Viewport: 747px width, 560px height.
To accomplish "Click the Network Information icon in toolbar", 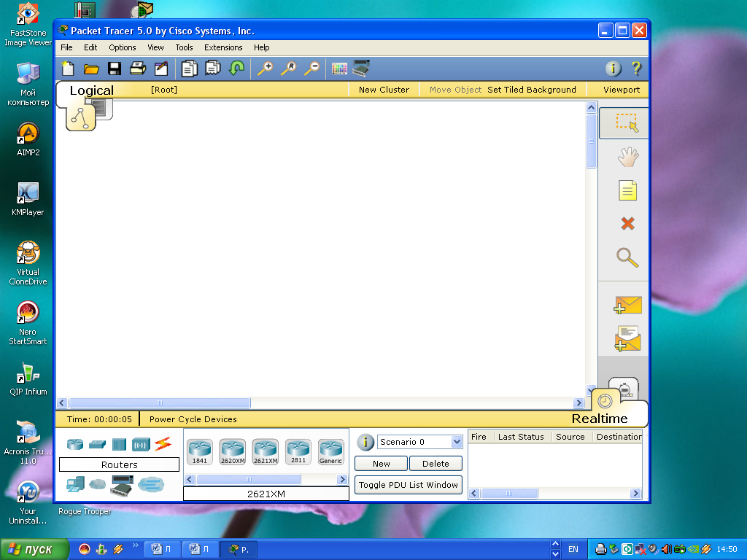I will coord(613,69).
